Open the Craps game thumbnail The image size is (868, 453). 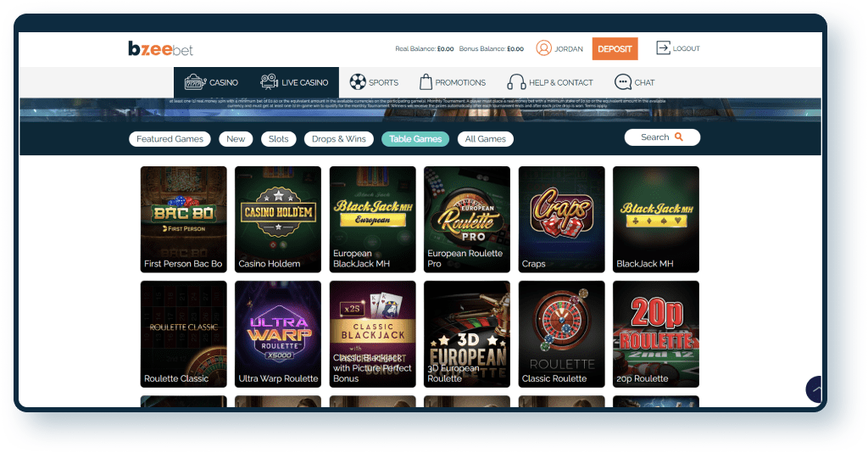(561, 218)
